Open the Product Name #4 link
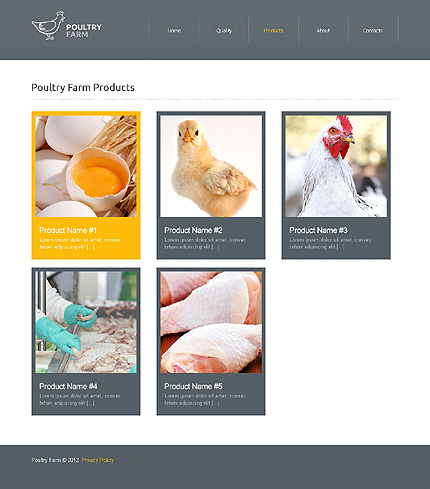430x489 pixels. [x=68, y=386]
